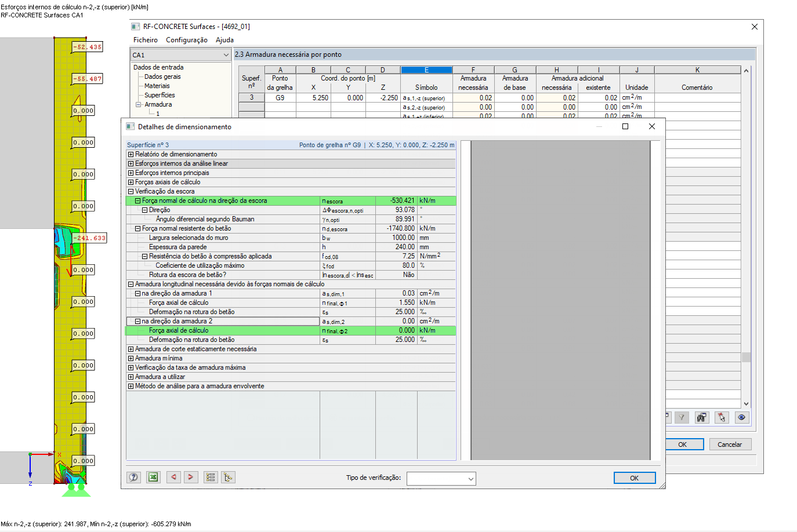This screenshot has height=532, width=797.
Task: Expand Forças axiais de cálculo
Action: pyautogui.click(x=131, y=183)
